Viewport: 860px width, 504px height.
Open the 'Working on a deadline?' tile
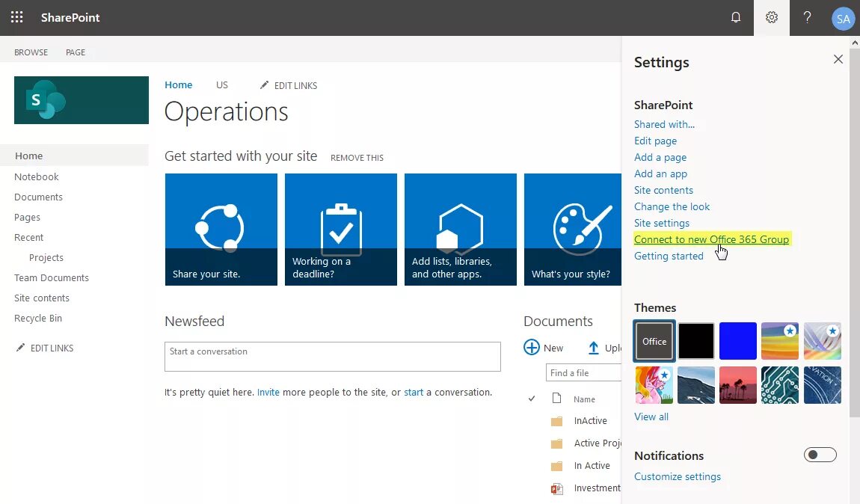click(341, 230)
